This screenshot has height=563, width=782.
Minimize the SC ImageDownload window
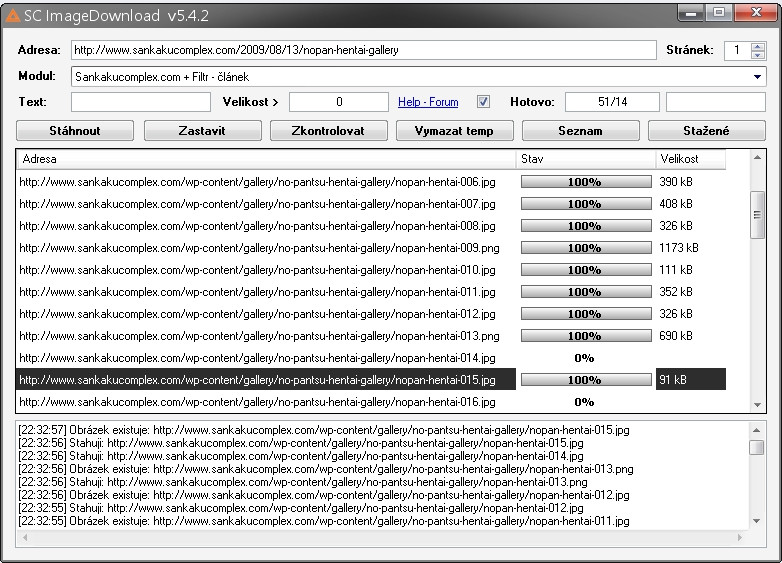pyautogui.click(x=691, y=13)
